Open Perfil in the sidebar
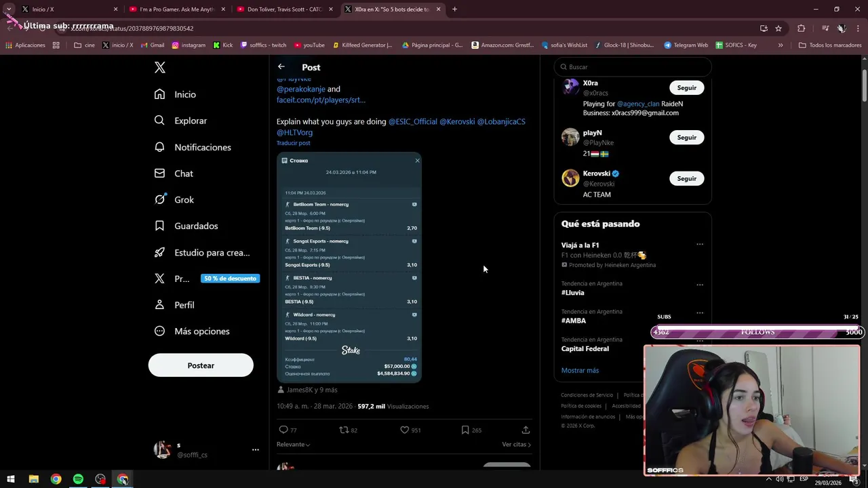The width and height of the screenshot is (868, 488). click(174, 305)
